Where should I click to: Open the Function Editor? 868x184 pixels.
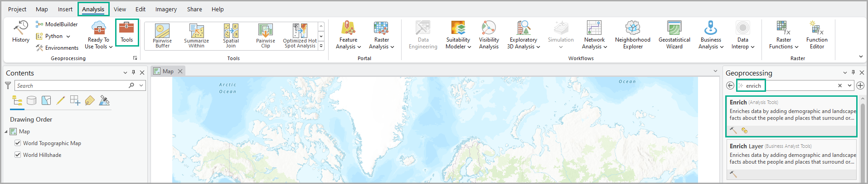click(x=817, y=35)
